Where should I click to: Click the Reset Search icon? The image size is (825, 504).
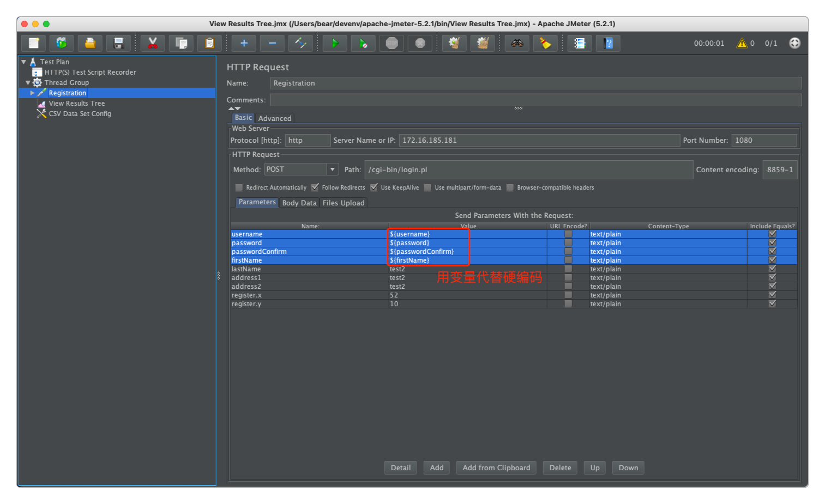pos(545,43)
